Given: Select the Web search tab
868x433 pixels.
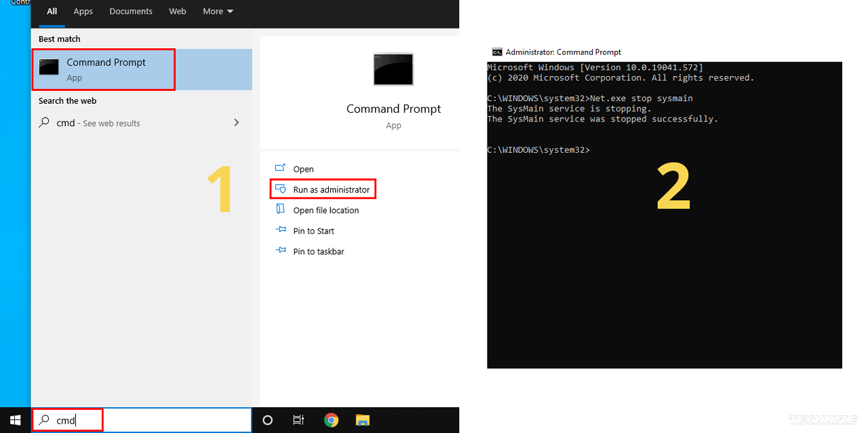Looking at the screenshot, I should tap(178, 12).
